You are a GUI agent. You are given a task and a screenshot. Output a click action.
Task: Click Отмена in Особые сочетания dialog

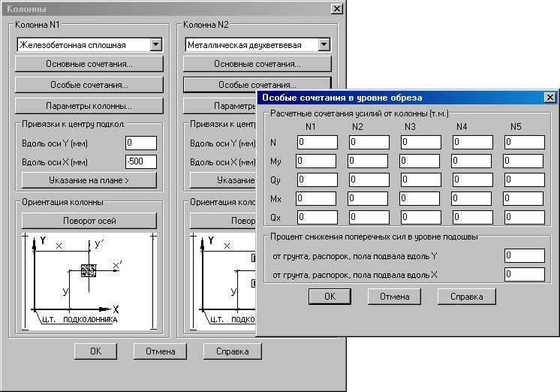[394, 297]
